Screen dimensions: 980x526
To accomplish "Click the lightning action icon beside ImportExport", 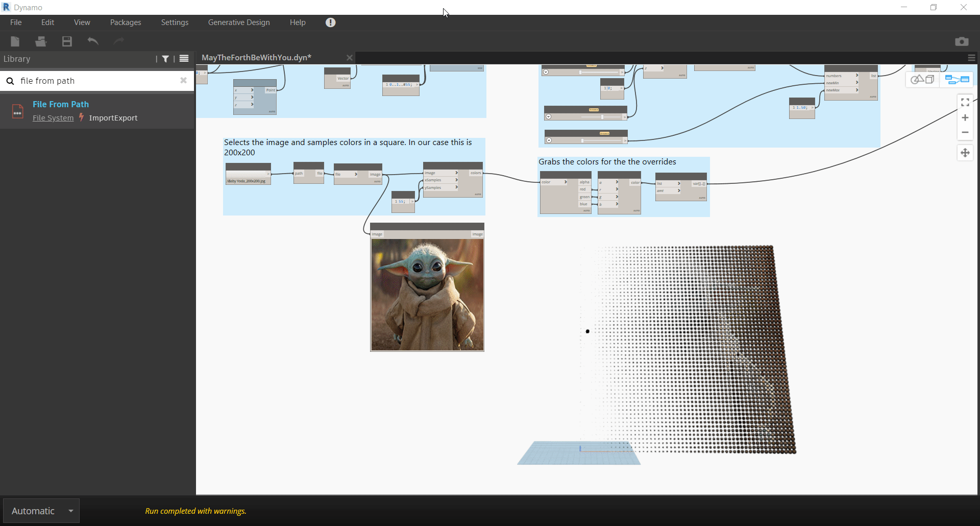I will 81,117.
